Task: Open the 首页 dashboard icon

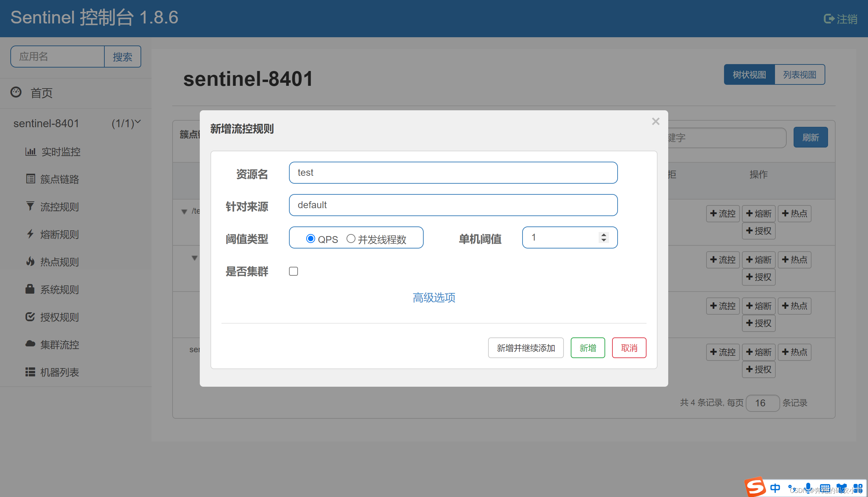Action: [x=16, y=92]
